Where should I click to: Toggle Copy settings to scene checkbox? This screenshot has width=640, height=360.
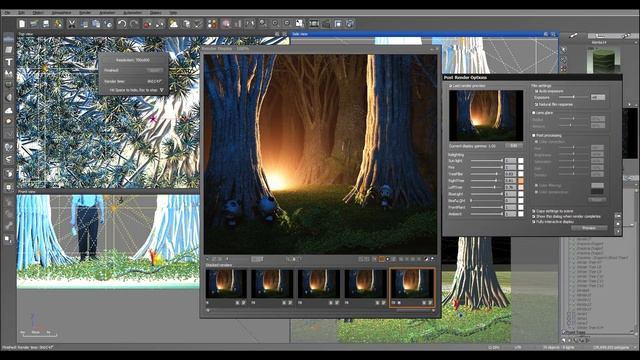[533, 211]
